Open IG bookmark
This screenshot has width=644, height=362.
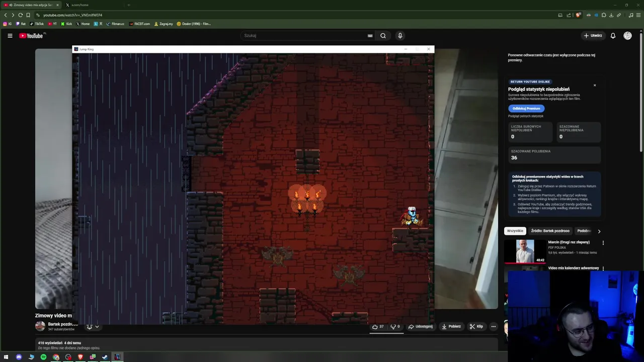click(x=8, y=24)
